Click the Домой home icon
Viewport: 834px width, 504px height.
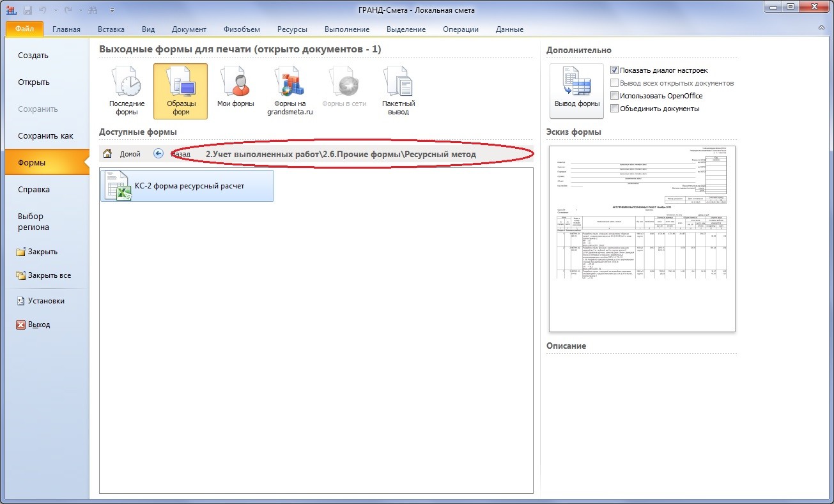point(108,154)
